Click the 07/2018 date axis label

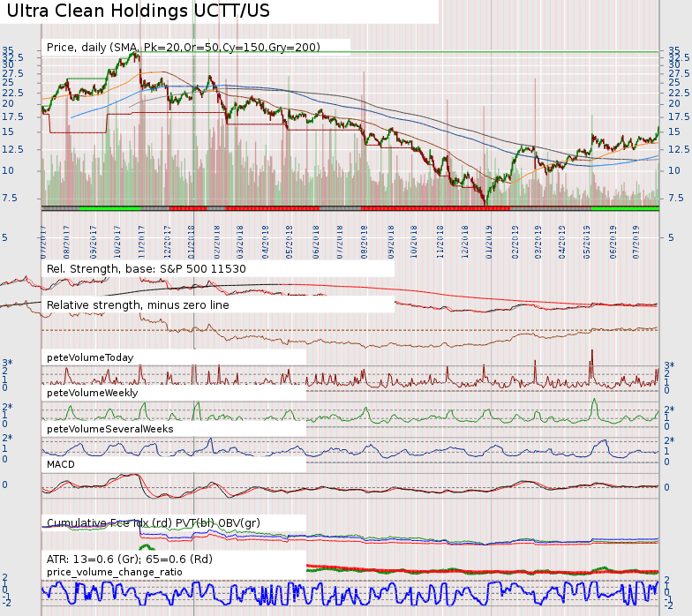(x=339, y=242)
